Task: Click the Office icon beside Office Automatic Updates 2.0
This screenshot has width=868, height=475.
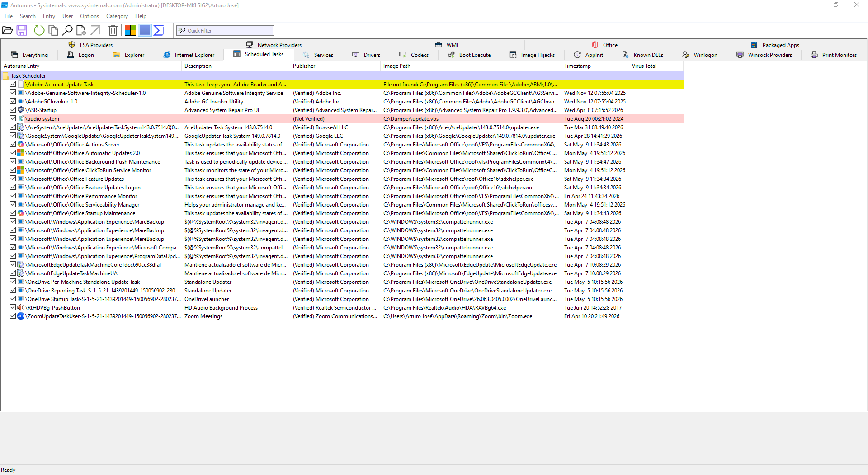Action: pos(21,153)
